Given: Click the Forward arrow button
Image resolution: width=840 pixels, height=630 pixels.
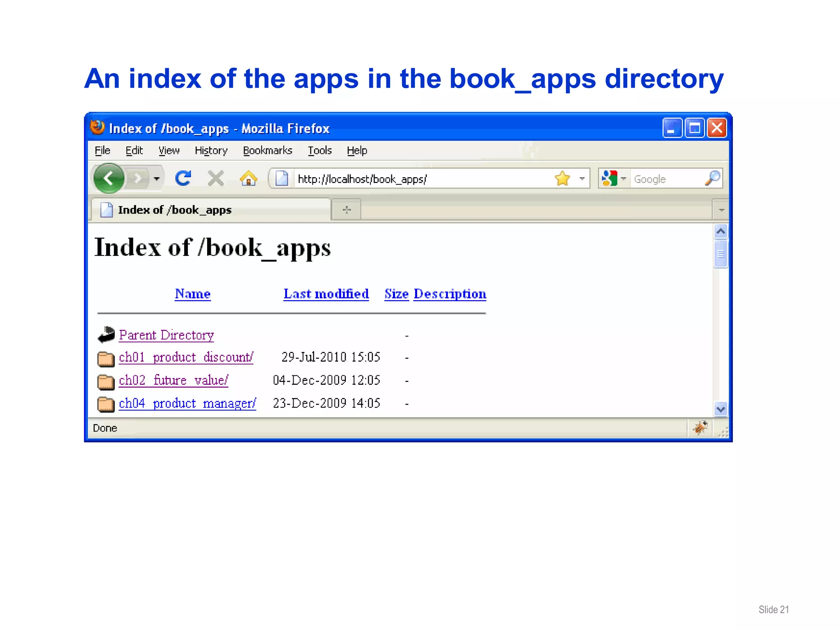Looking at the screenshot, I should (x=138, y=178).
